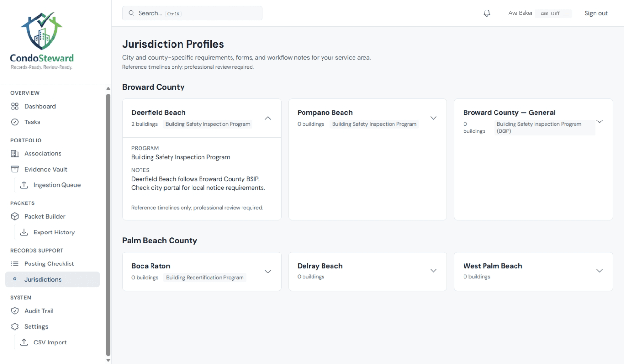Screen dimensions: 626x364
Task: Collapse the Deerfield Beach card
Action: 268,118
